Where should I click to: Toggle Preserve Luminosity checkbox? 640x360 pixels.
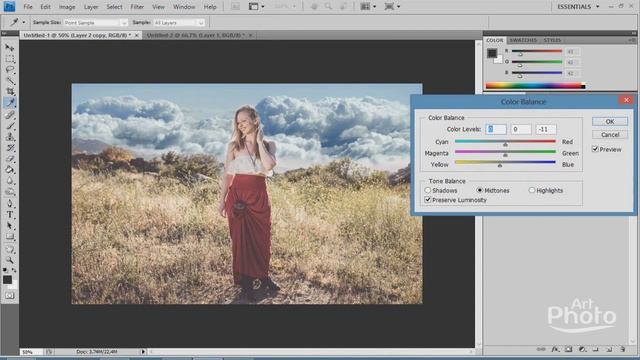click(428, 200)
